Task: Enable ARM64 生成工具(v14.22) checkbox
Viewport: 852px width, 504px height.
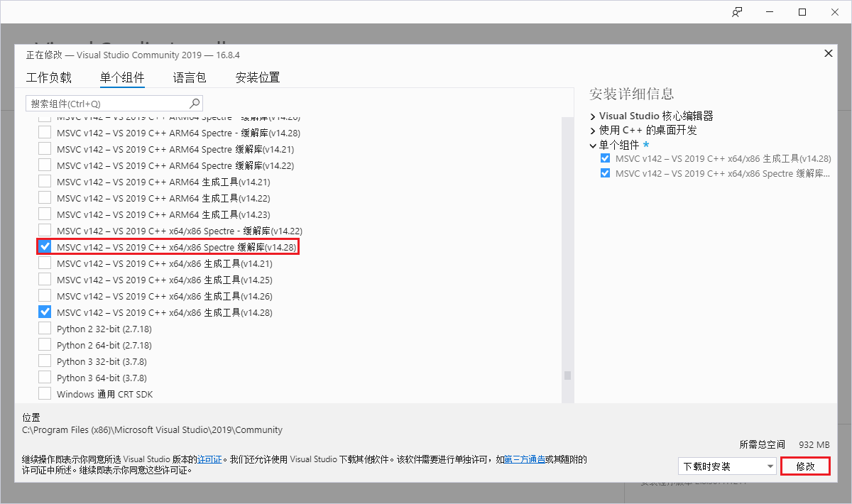Action: pyautogui.click(x=45, y=198)
